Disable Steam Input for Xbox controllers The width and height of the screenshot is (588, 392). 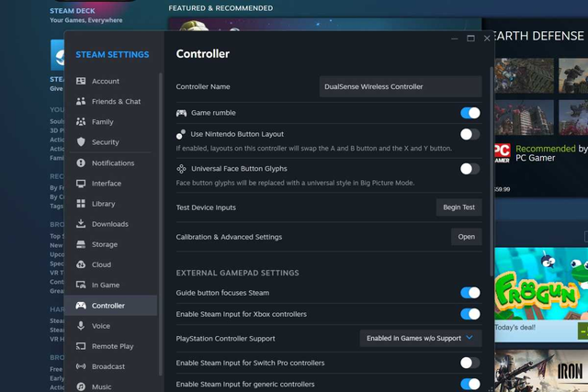[x=470, y=314]
